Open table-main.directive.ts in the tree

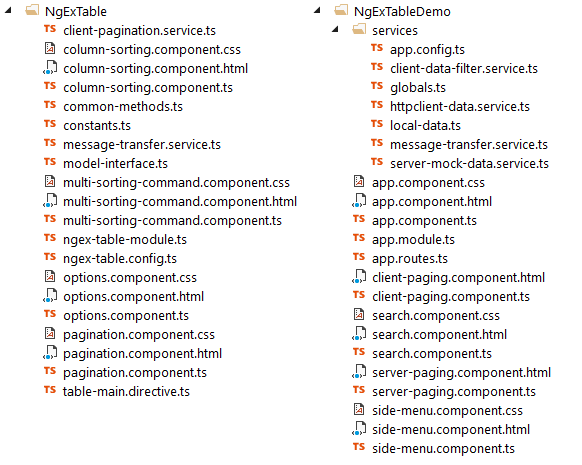(126, 392)
